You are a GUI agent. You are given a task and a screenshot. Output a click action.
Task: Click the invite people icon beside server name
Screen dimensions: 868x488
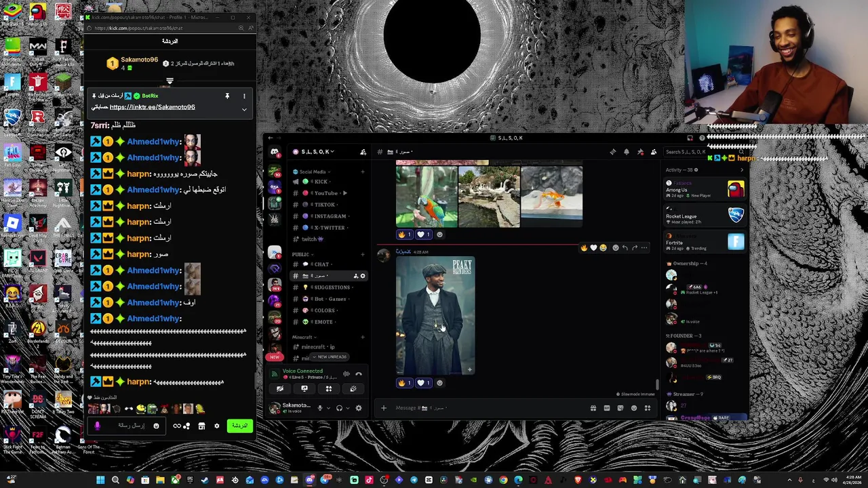(363, 152)
